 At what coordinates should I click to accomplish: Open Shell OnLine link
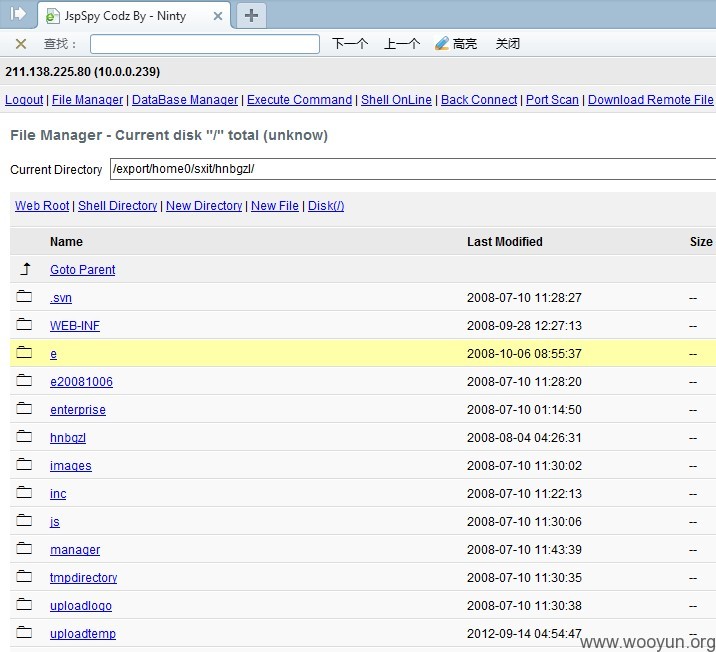pyautogui.click(x=396, y=100)
